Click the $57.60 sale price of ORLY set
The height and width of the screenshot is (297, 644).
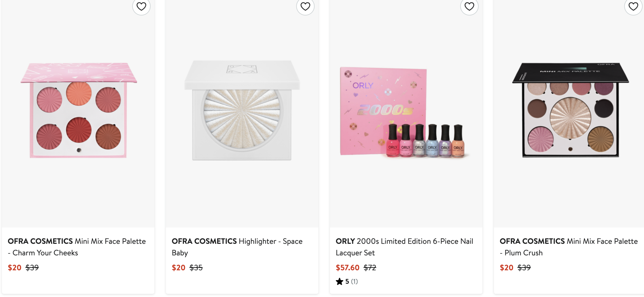tap(348, 268)
